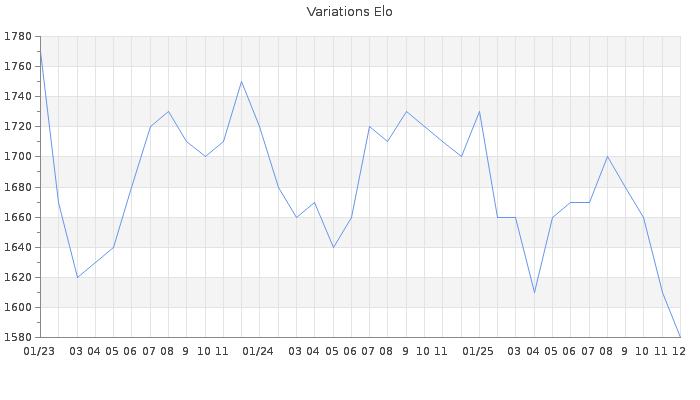Click the 01/23 x-axis date label
700x400 pixels.
click(39, 351)
